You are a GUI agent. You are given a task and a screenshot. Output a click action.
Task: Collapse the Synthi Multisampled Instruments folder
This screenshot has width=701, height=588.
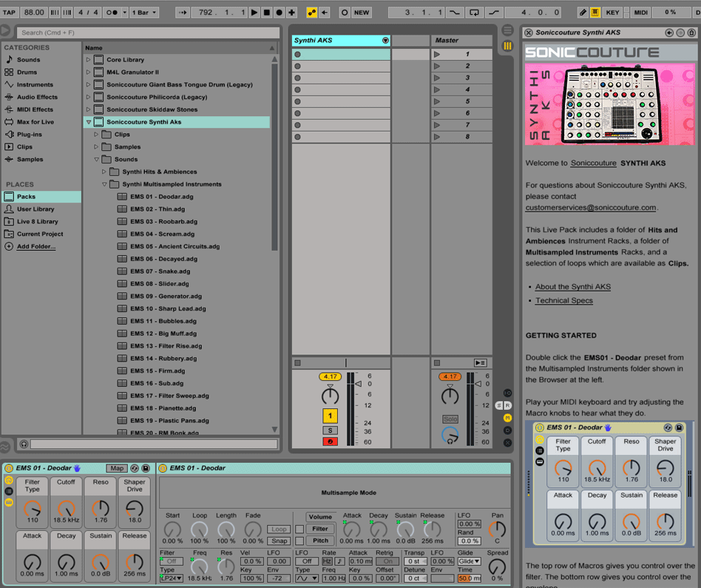(x=104, y=184)
